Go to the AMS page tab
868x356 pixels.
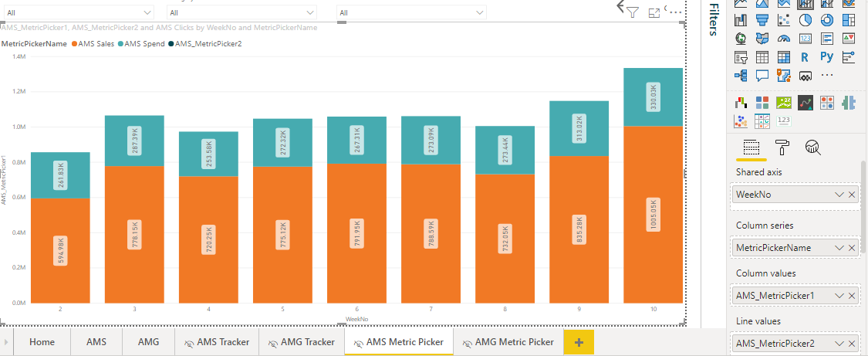click(x=96, y=342)
